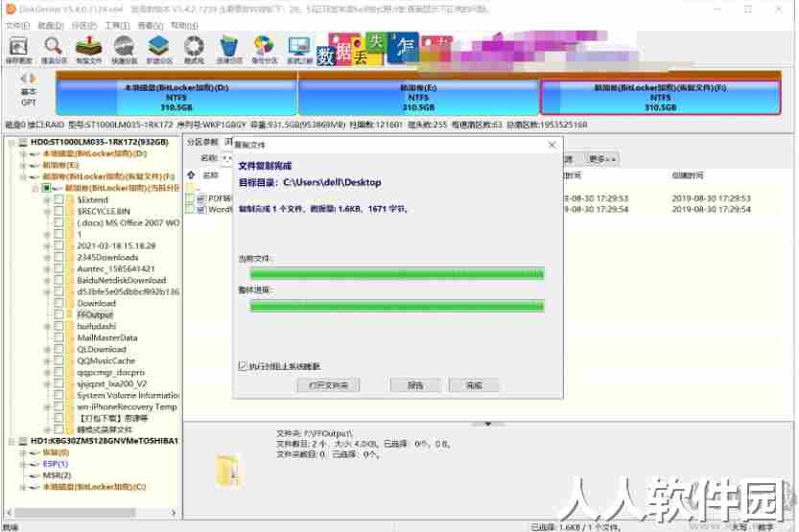Expand the $Extend folder tree node
The image size is (799, 532).
(47, 199)
